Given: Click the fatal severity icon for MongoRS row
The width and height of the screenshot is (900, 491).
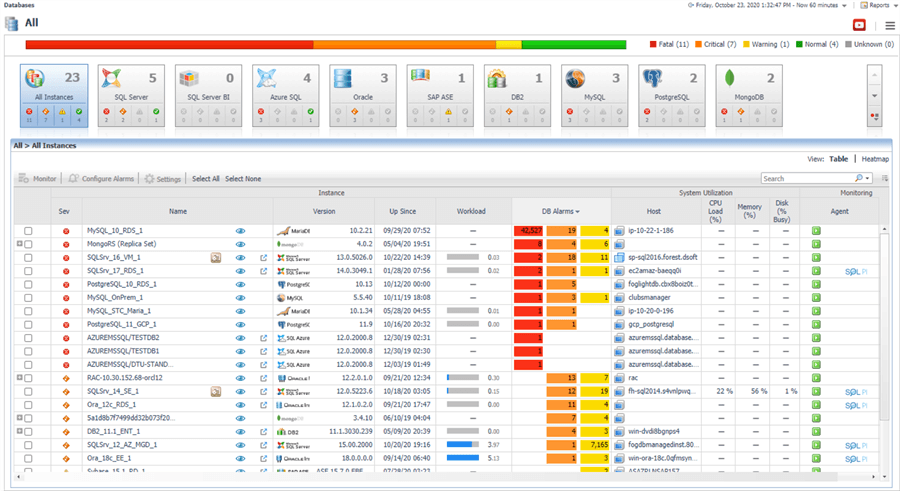Looking at the screenshot, I should pyautogui.click(x=66, y=245).
